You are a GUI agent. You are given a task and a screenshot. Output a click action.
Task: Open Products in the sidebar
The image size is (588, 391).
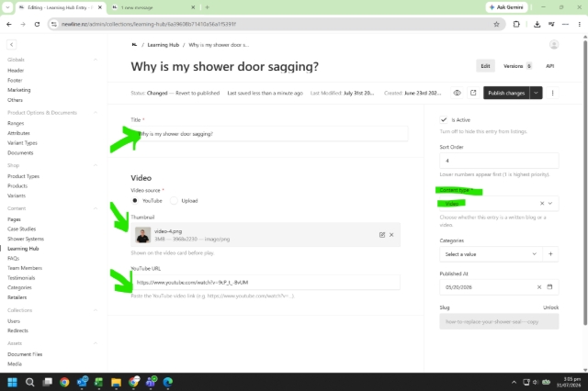click(17, 185)
